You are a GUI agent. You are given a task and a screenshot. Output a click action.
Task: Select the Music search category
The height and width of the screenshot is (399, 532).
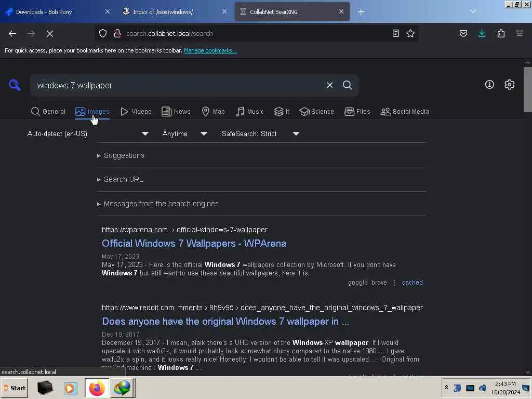coord(249,112)
